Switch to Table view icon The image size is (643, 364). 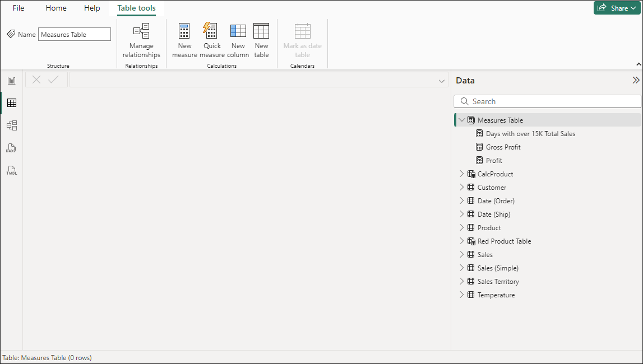pyautogui.click(x=11, y=103)
